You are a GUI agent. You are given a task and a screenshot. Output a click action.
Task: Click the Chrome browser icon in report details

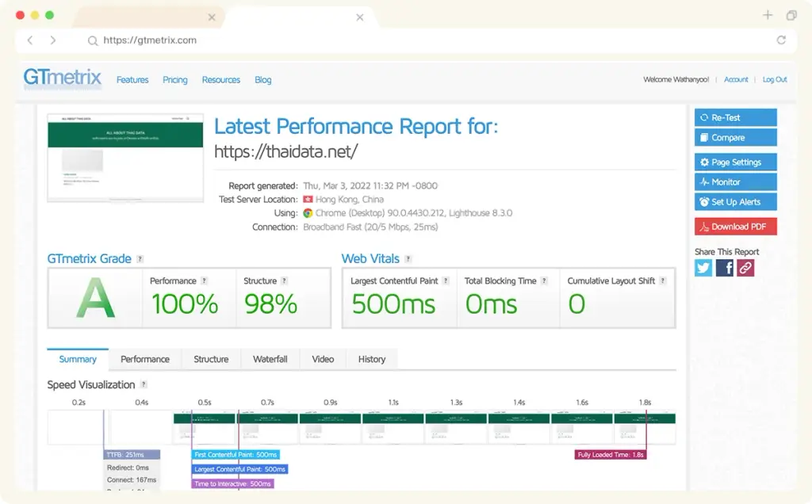308,212
